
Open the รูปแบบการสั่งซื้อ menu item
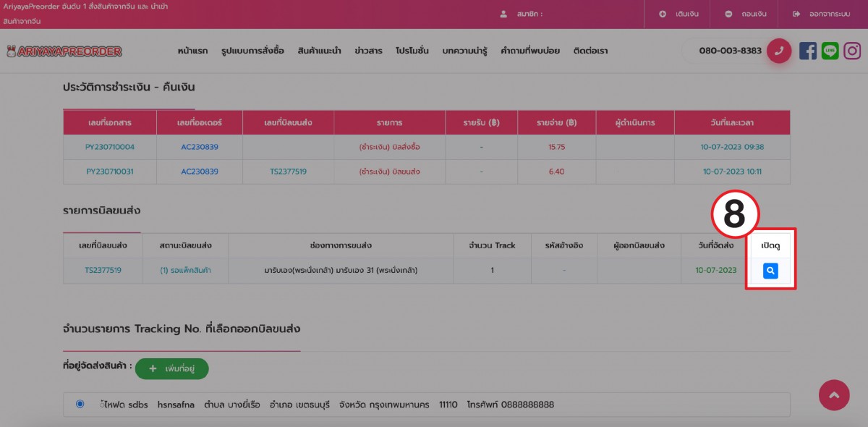pyautogui.click(x=252, y=51)
